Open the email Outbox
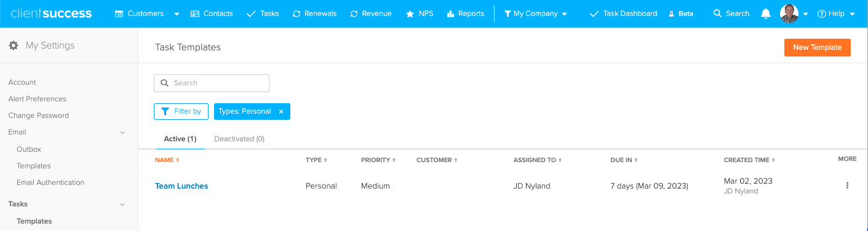The height and width of the screenshot is (231, 868). pos(29,149)
